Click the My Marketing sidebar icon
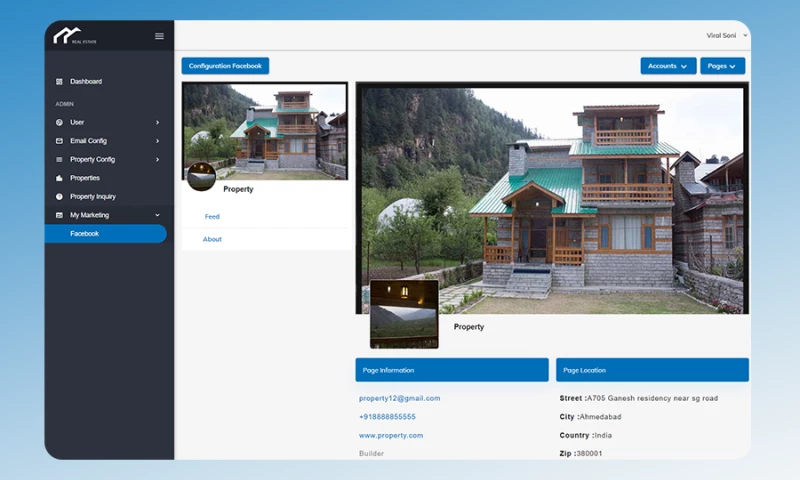800x480 pixels. click(59, 215)
